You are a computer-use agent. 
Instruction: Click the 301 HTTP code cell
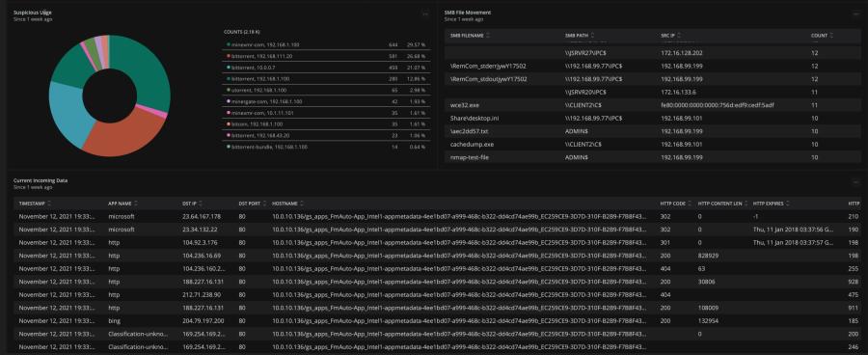(x=665, y=242)
